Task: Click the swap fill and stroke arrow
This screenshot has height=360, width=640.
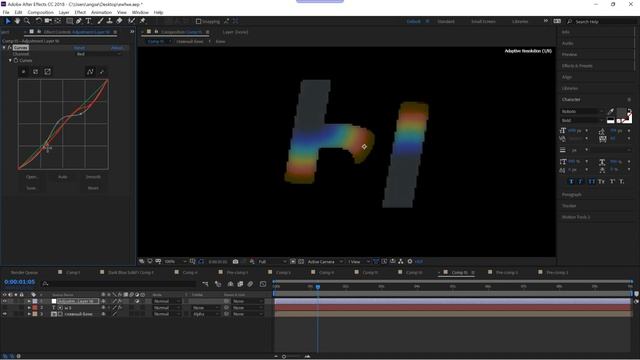Action: pos(629,111)
